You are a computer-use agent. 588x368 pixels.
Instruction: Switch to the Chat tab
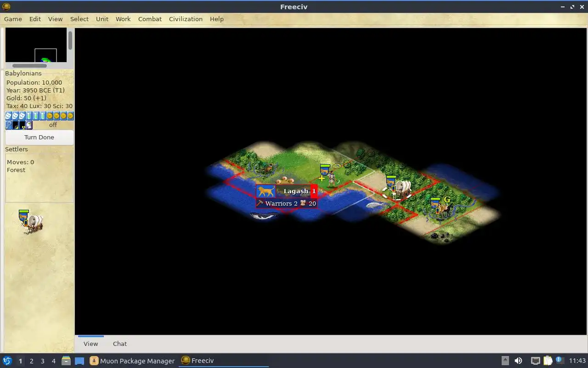coord(120,344)
